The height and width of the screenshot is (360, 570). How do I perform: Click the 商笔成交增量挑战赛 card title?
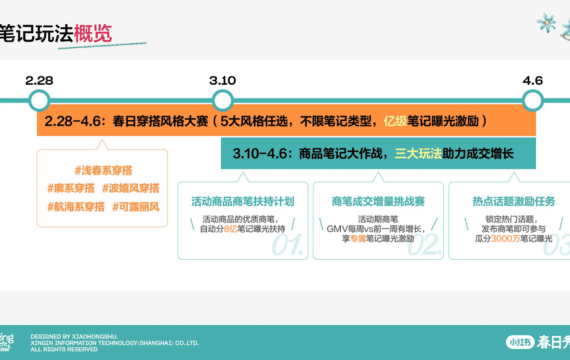378,201
